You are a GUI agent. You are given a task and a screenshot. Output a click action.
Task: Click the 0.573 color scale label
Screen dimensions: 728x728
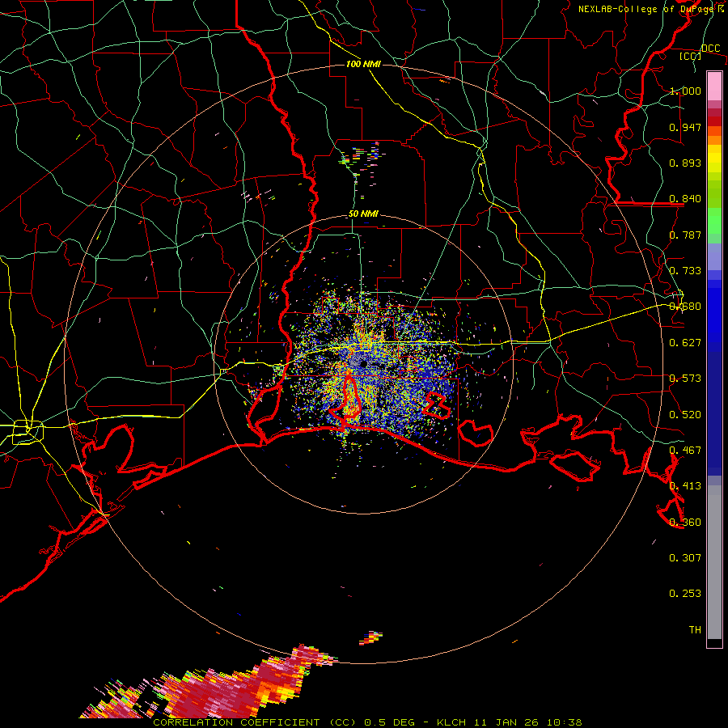(685, 379)
